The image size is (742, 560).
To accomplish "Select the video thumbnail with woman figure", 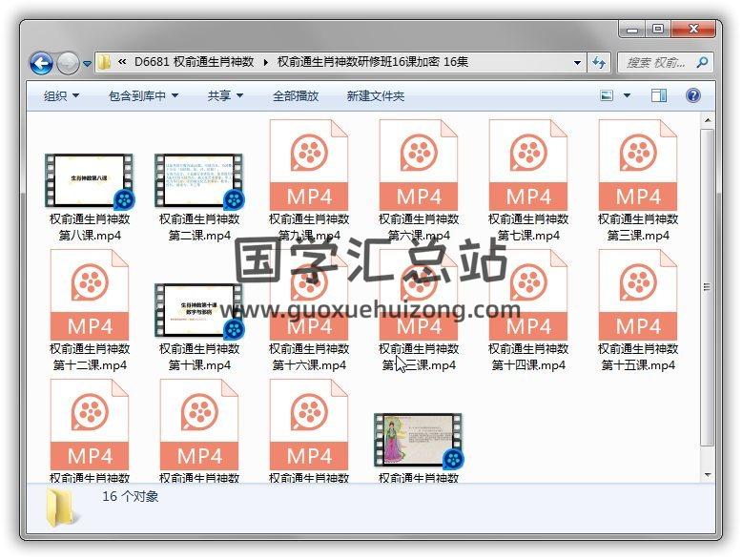I will (x=419, y=440).
